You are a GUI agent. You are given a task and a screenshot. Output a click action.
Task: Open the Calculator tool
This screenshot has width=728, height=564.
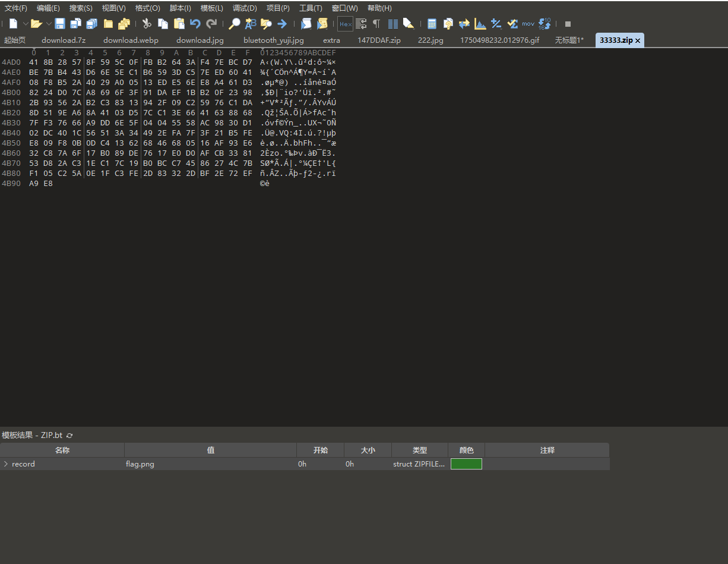(432, 24)
